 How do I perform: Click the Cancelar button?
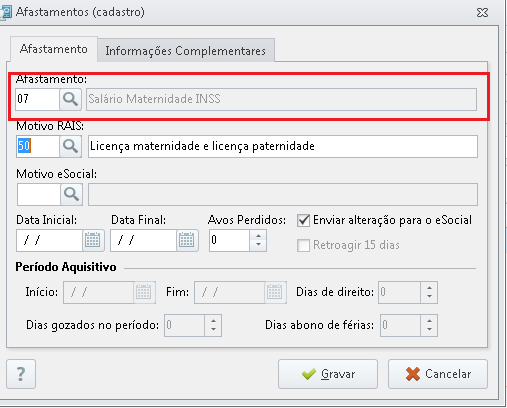(x=438, y=374)
